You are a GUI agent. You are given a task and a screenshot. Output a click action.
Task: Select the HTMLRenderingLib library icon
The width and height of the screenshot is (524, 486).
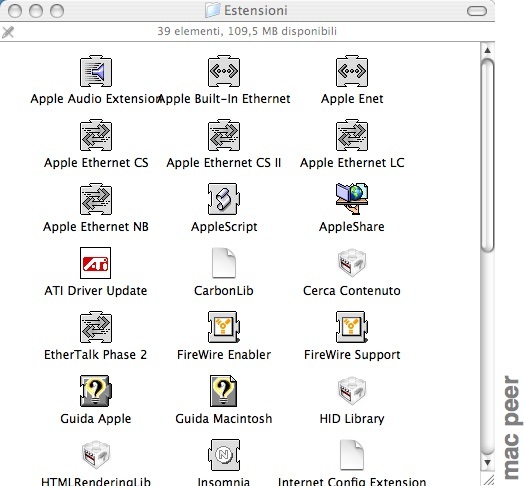click(x=96, y=455)
